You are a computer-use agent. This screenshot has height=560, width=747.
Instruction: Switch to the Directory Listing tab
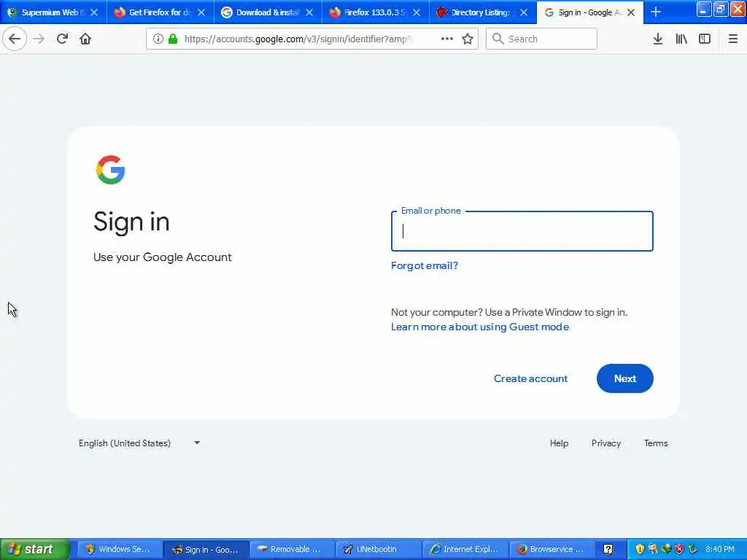483,12
